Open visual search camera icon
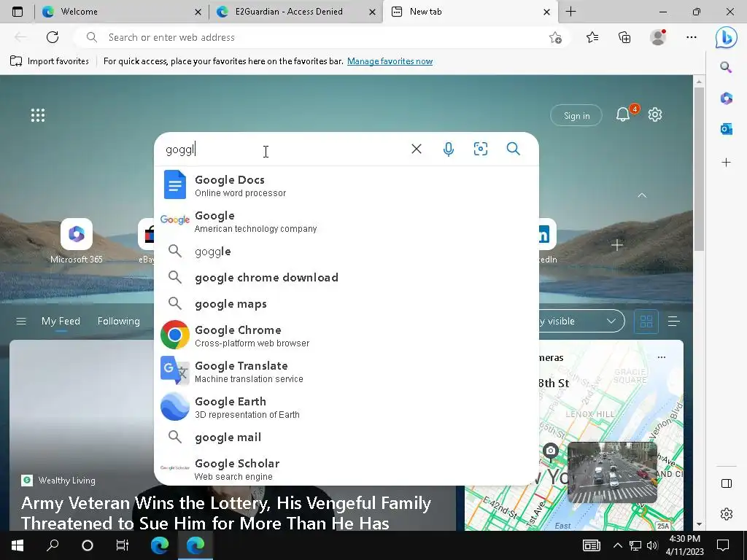 click(480, 149)
